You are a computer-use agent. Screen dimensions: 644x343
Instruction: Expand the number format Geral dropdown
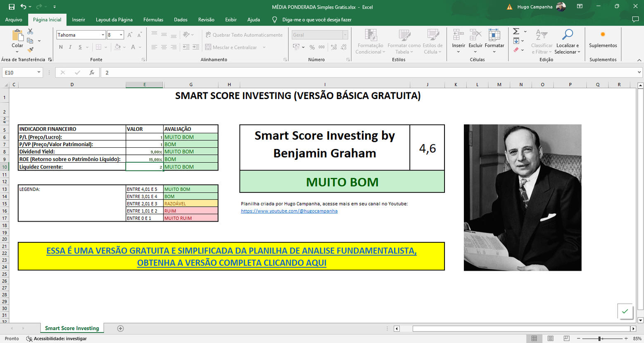coord(345,35)
